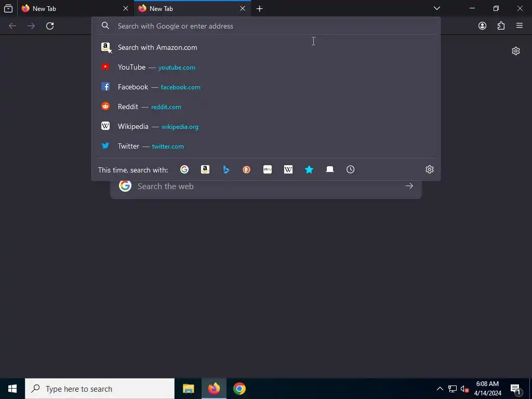The height and width of the screenshot is (399, 532).
Task: Show hidden system tray icons
Action: pos(440,389)
